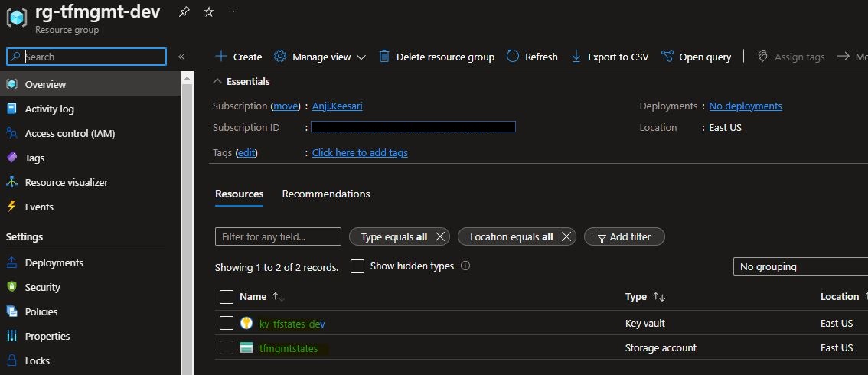Click the Events lightning bolt icon
This screenshot has height=375, width=868.
click(11, 207)
